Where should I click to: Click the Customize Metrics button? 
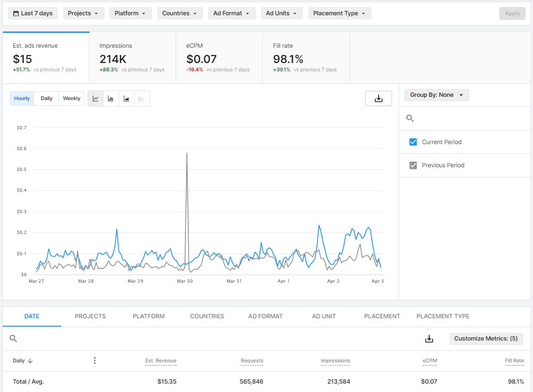pyautogui.click(x=486, y=339)
